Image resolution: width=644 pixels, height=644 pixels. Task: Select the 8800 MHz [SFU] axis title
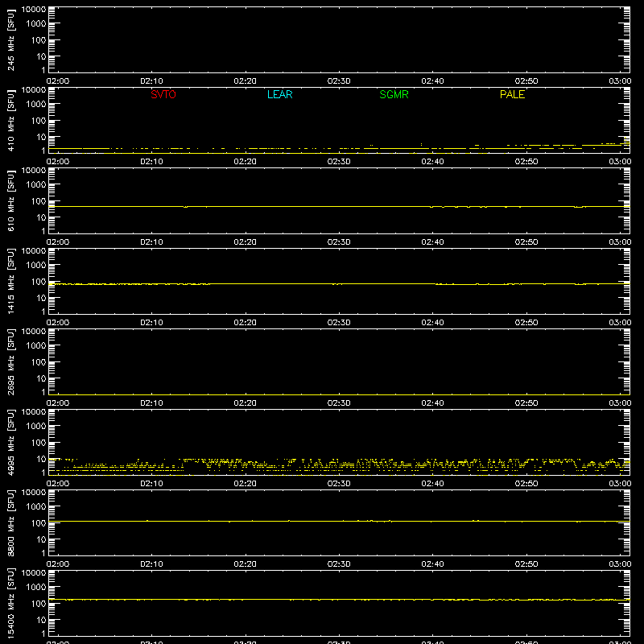pos(11,522)
